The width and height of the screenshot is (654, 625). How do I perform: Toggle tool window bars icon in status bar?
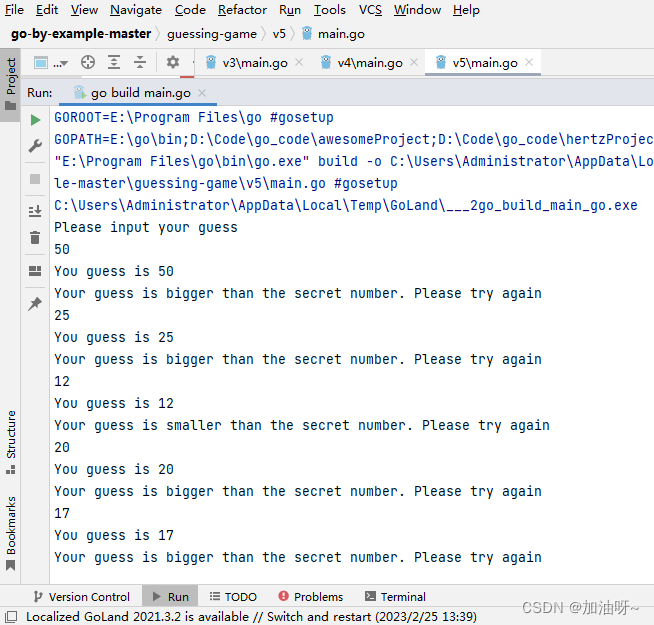[11, 617]
